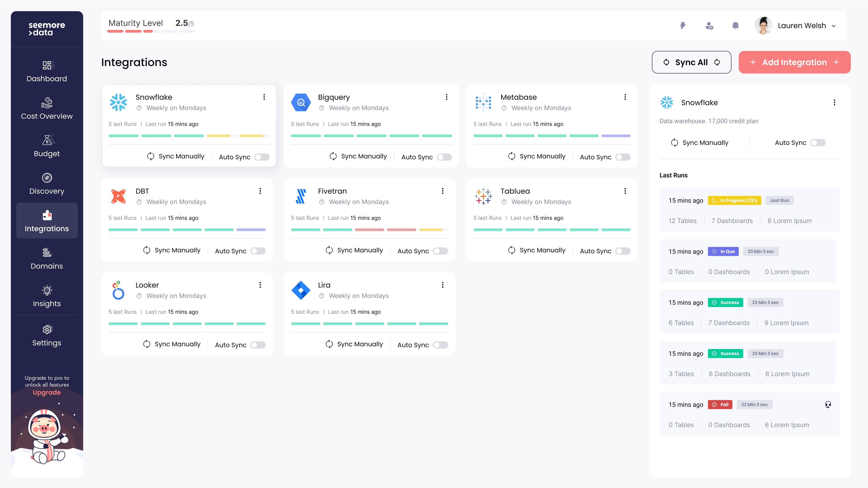Click the Upgrade link in the sidebar
Image resolution: width=868 pixels, height=488 pixels.
(47, 392)
